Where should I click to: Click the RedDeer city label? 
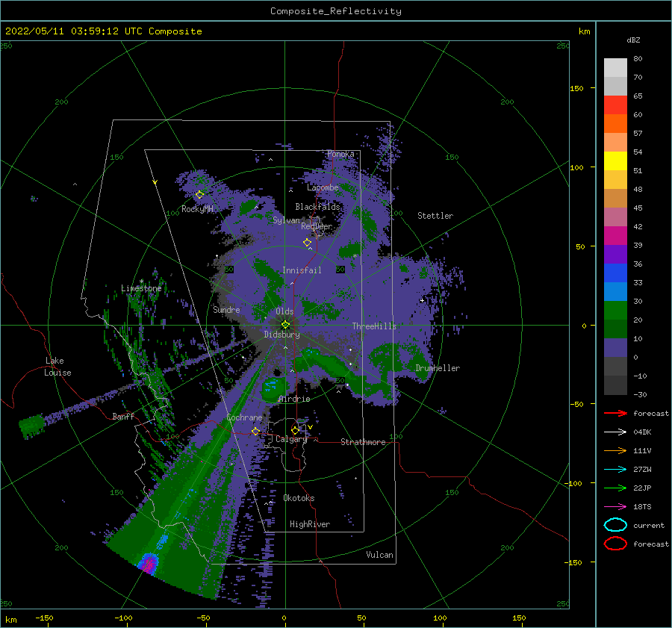click(317, 226)
